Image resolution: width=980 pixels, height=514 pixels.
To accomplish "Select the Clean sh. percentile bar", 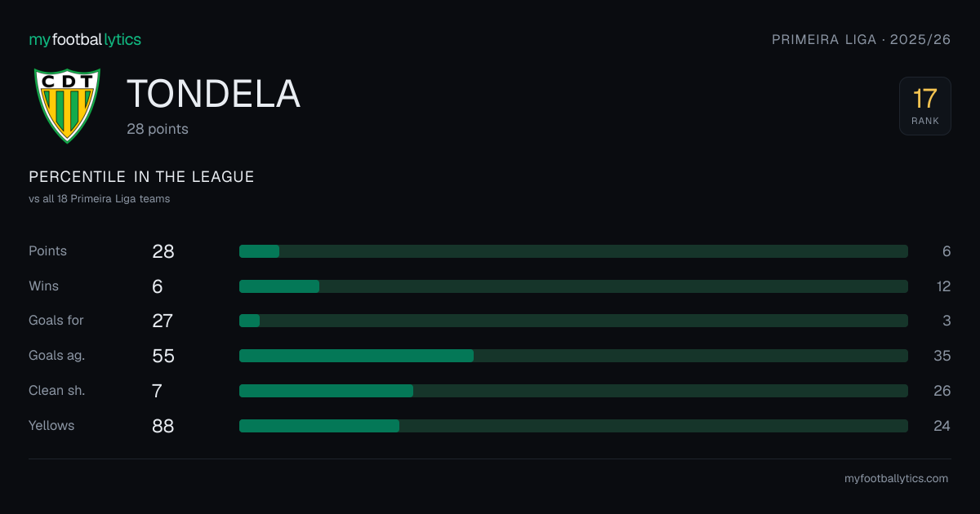I will tap(573, 391).
